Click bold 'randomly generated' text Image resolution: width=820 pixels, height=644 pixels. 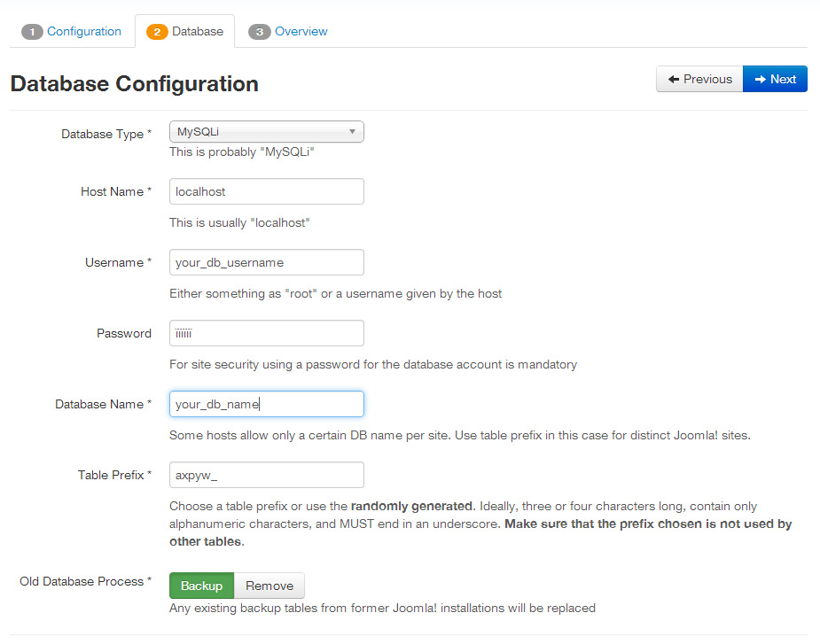(x=411, y=506)
